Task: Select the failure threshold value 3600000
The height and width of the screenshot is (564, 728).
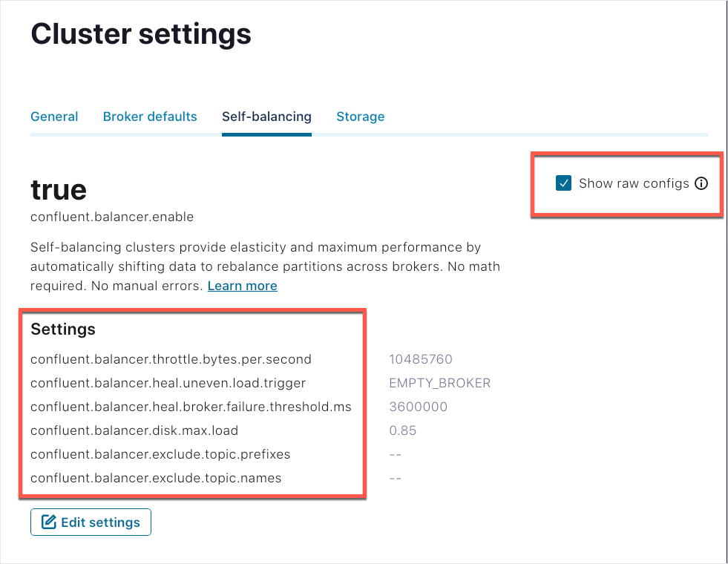Action: [418, 407]
